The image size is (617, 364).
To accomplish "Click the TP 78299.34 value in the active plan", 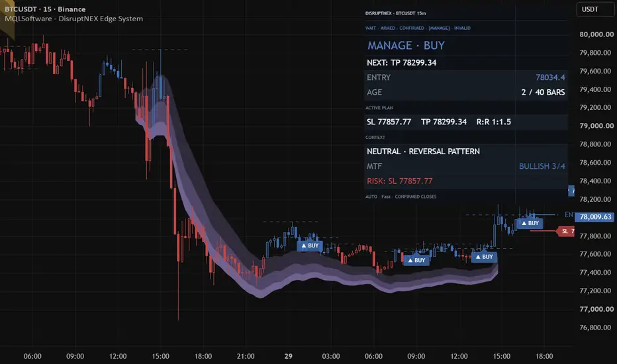I will (x=444, y=122).
